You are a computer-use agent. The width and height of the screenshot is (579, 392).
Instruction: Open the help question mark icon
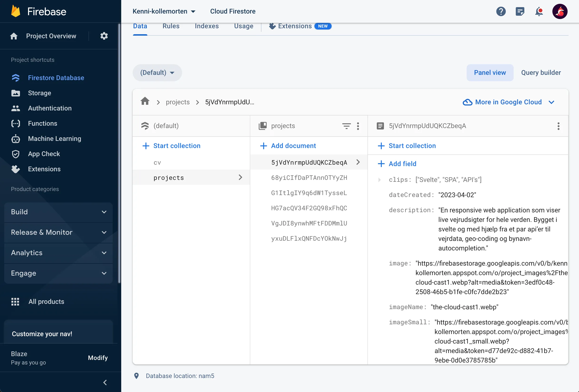(x=501, y=11)
